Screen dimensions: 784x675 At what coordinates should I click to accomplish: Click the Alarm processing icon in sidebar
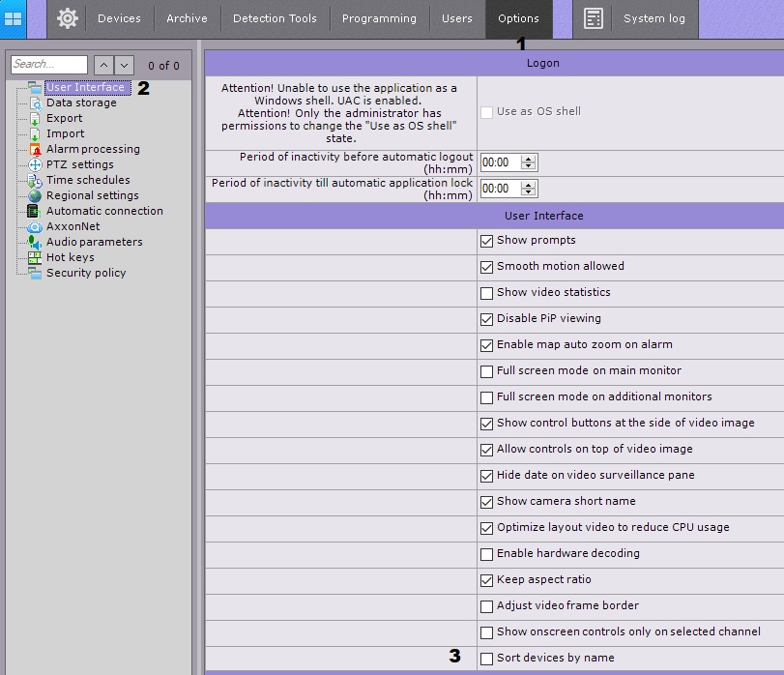35,149
